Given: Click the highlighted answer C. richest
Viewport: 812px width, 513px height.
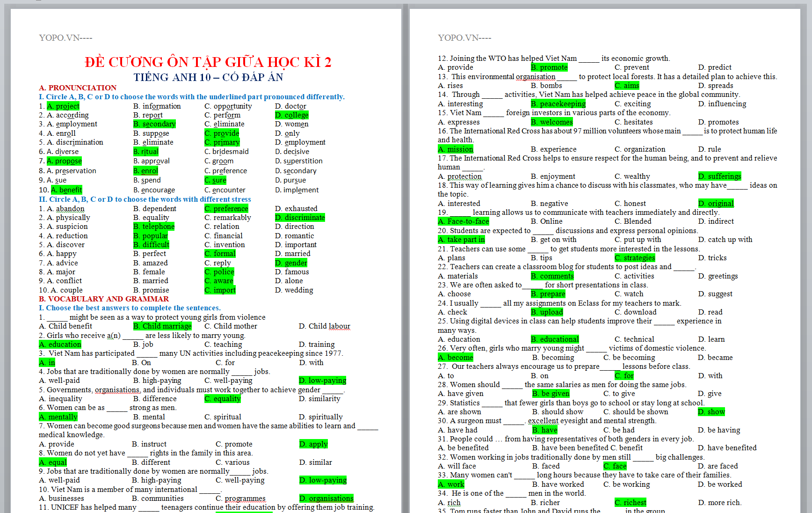Looking at the screenshot, I should pyautogui.click(x=630, y=503).
